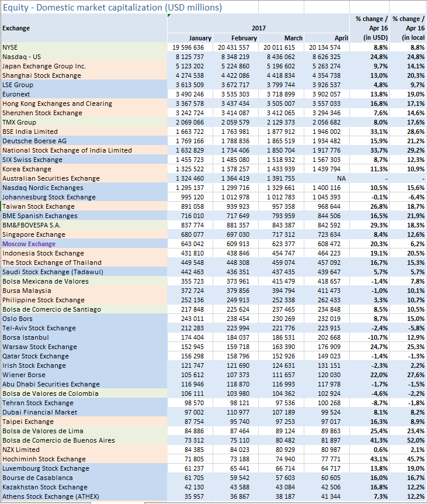Select 'Japan Exchange Group Inc.' cell
The image size is (427, 504).
[84, 66]
